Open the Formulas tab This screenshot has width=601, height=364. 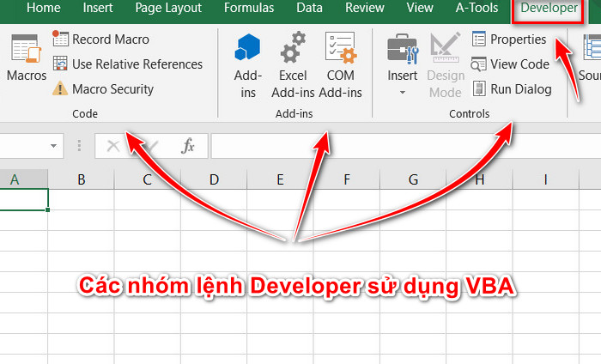pos(249,8)
